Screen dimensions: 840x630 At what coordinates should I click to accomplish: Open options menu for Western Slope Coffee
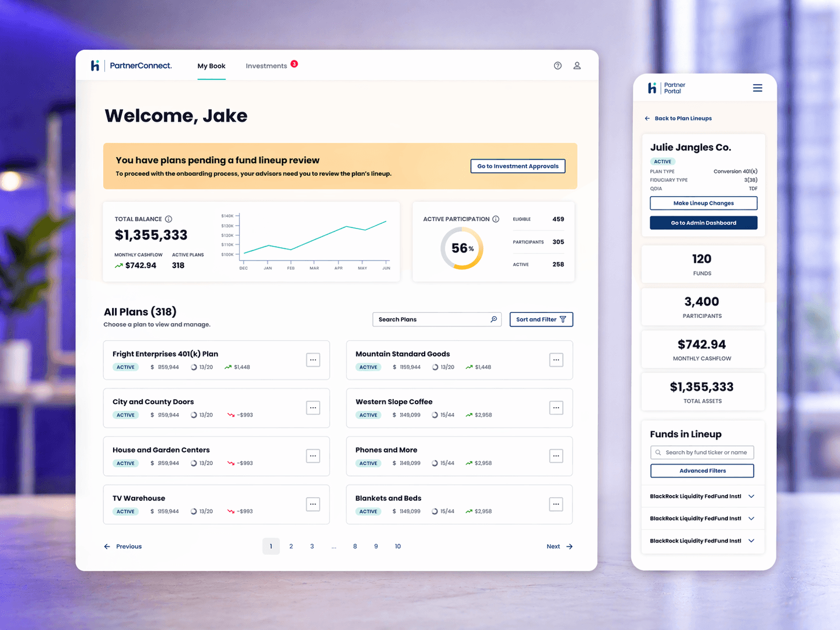[556, 408]
